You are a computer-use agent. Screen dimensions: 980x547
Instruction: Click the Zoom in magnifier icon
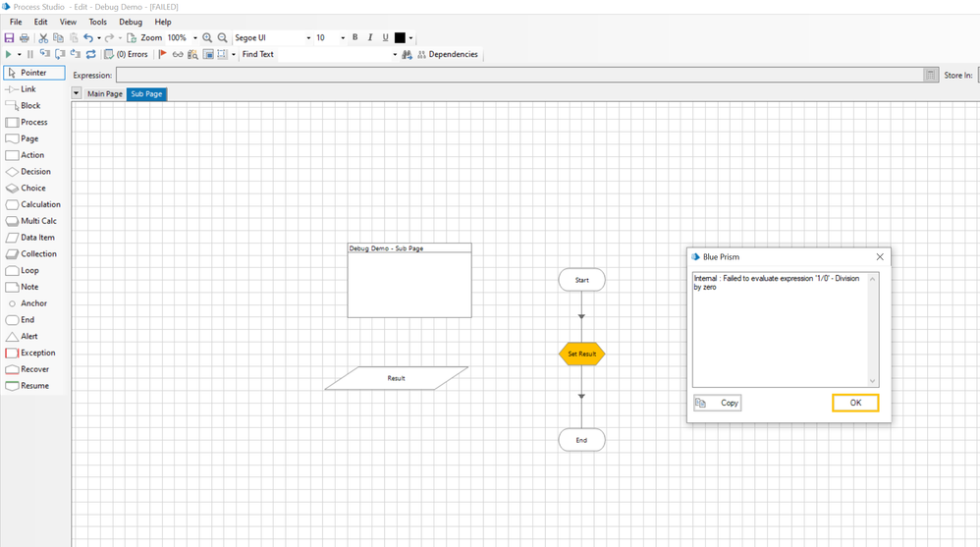[207, 38]
